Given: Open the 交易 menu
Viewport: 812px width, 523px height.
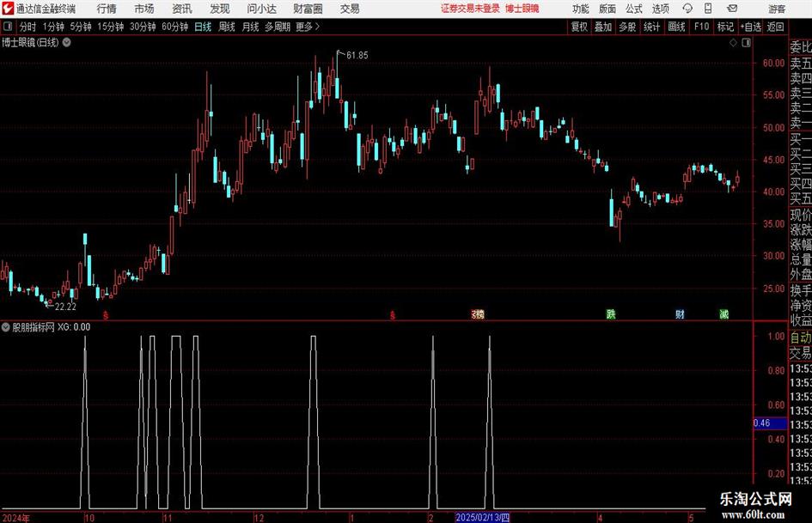Looking at the screenshot, I should 350,9.
